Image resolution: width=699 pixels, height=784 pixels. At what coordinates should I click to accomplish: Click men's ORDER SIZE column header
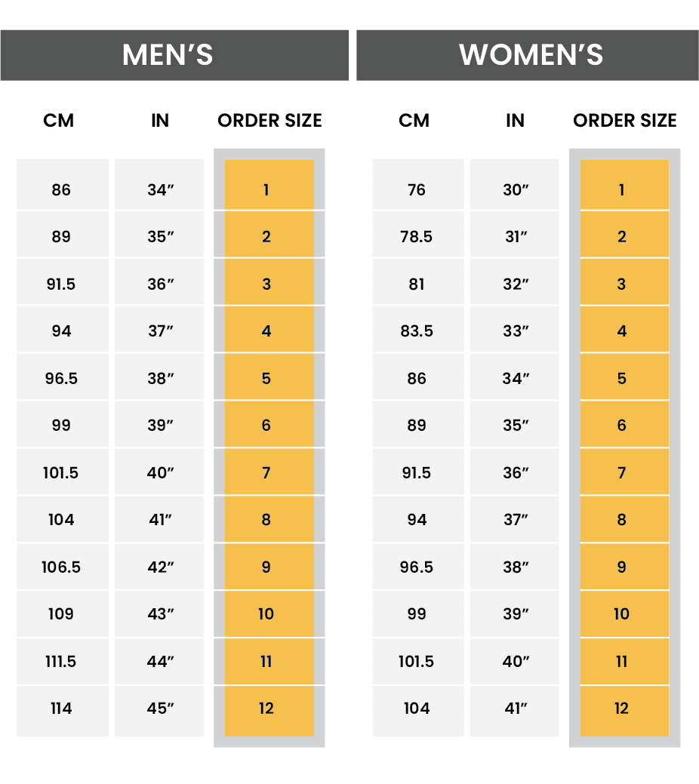coord(269,121)
